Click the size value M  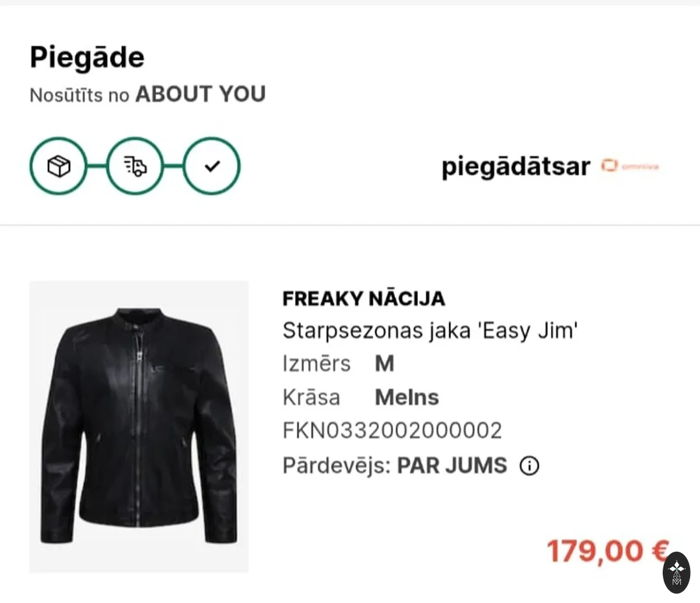point(384,364)
